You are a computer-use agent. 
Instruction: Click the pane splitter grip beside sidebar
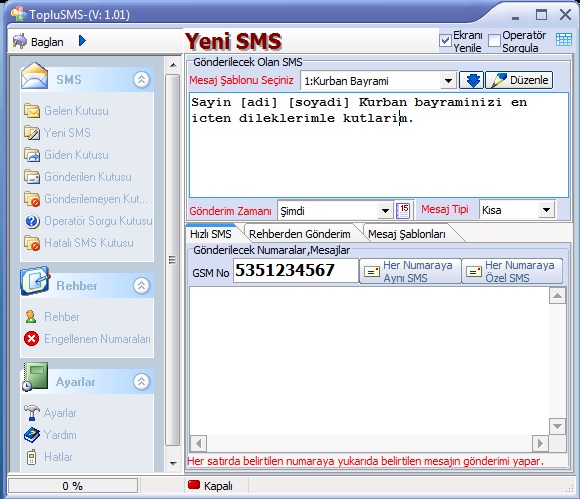tap(172, 260)
